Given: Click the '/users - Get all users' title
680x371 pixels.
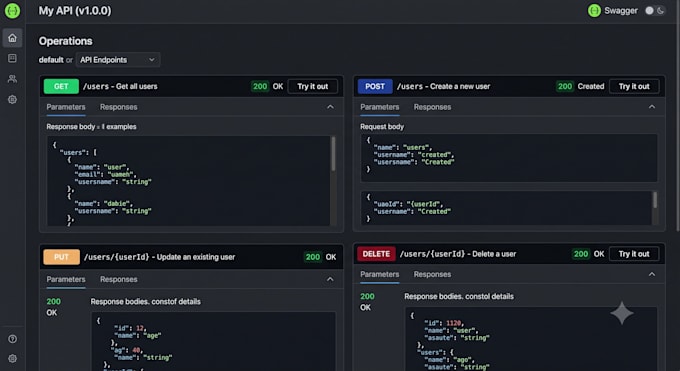Looking at the screenshot, I should coord(120,86).
